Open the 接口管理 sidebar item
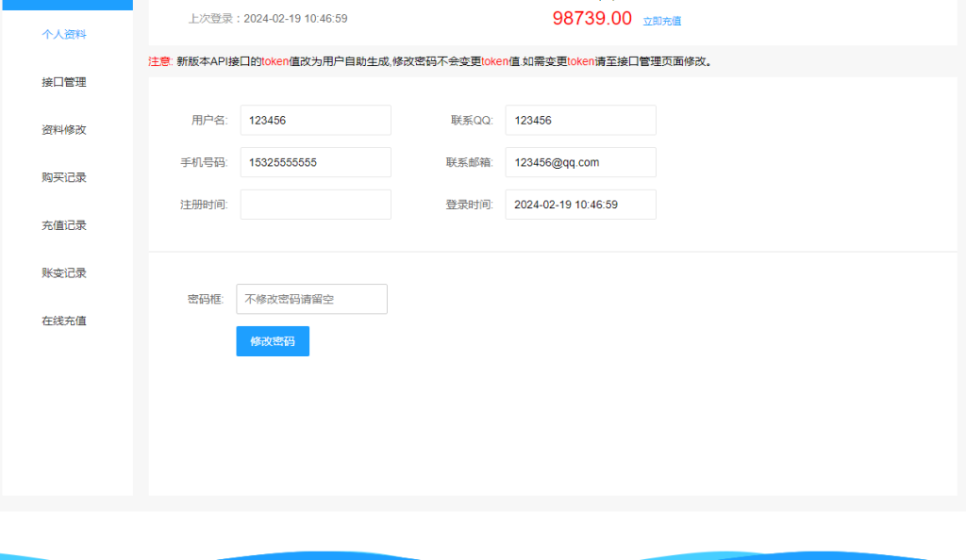This screenshot has width=966, height=560. 64,82
